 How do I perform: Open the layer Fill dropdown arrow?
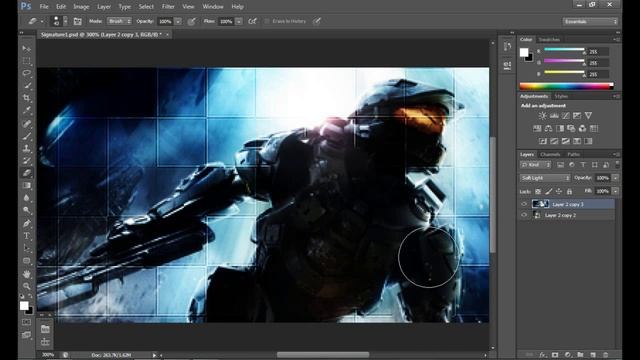(616, 191)
